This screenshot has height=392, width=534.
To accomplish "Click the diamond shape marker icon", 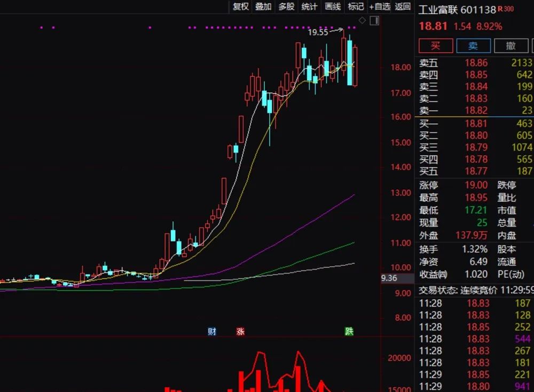I will 362,20.
